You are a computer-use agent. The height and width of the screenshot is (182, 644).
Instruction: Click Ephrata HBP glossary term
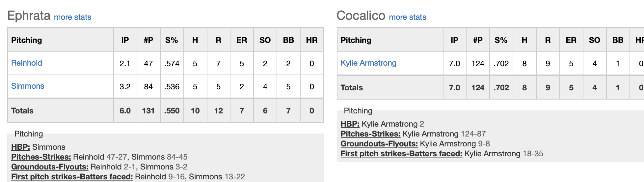pos(20,147)
